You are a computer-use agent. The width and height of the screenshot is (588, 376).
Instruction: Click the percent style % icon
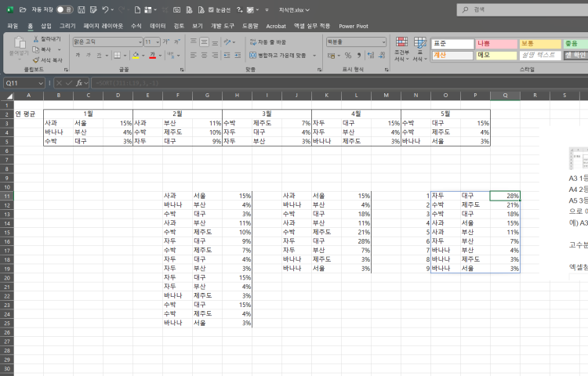click(347, 56)
